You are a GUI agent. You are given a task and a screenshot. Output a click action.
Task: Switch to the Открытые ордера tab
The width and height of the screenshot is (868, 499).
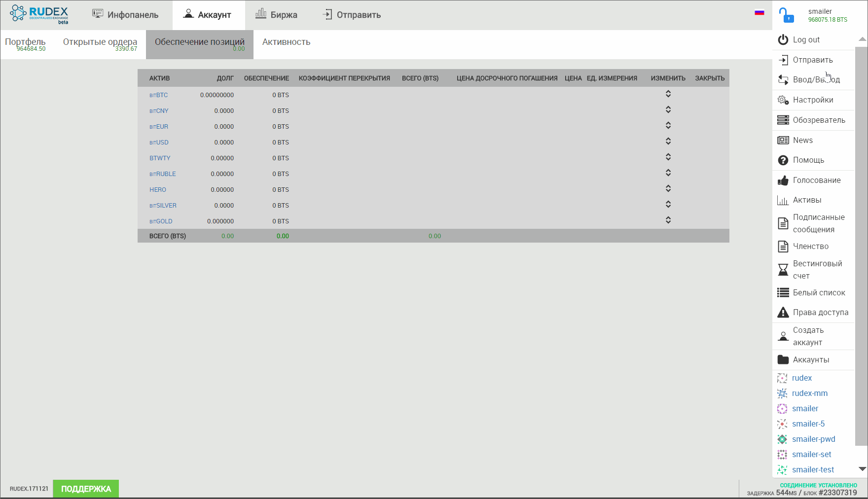click(100, 44)
